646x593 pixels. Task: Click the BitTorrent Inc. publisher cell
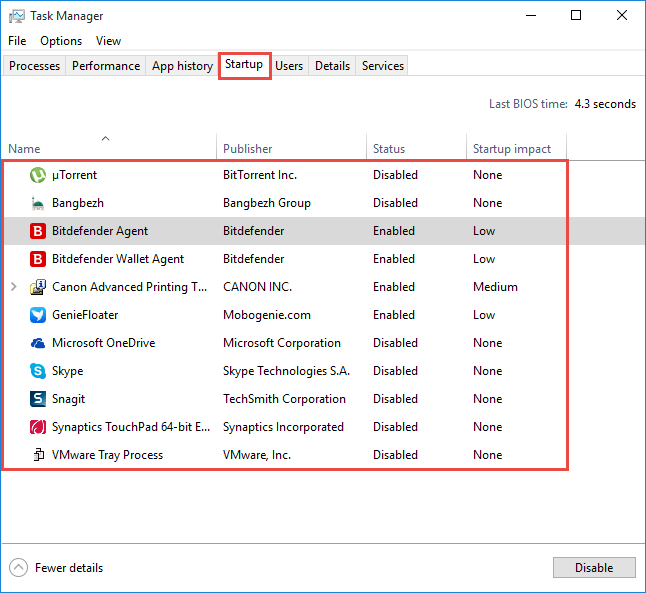coord(260,175)
